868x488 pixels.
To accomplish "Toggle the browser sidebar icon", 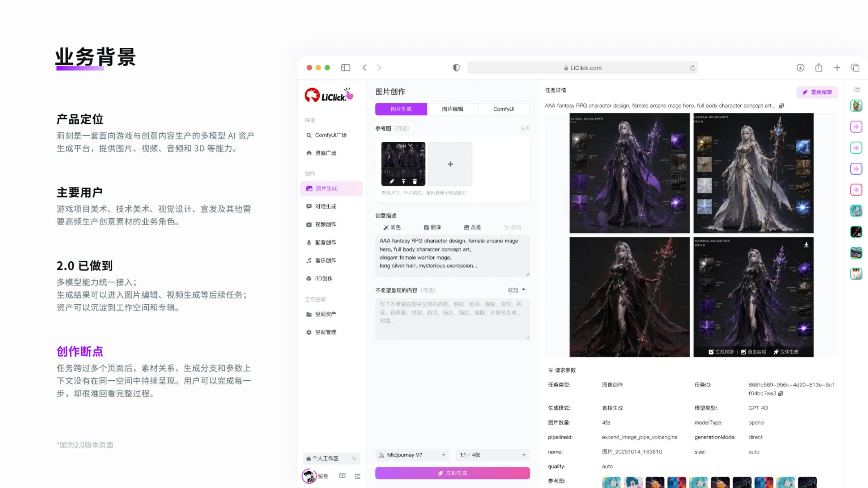I will point(345,68).
